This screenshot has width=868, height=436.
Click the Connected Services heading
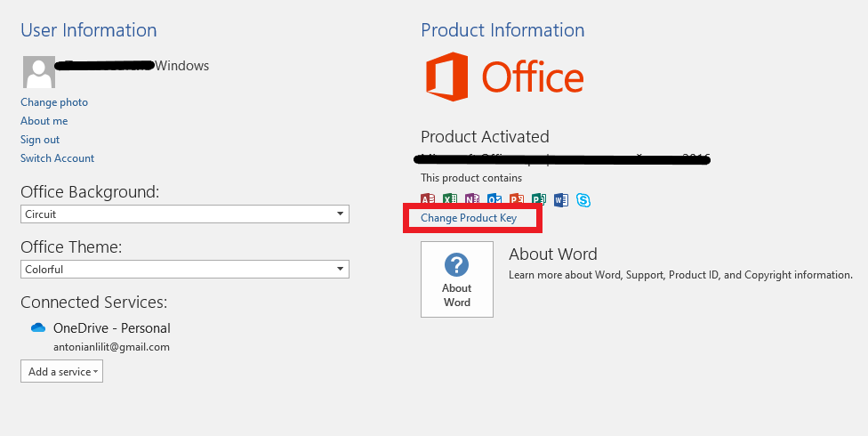(x=94, y=303)
